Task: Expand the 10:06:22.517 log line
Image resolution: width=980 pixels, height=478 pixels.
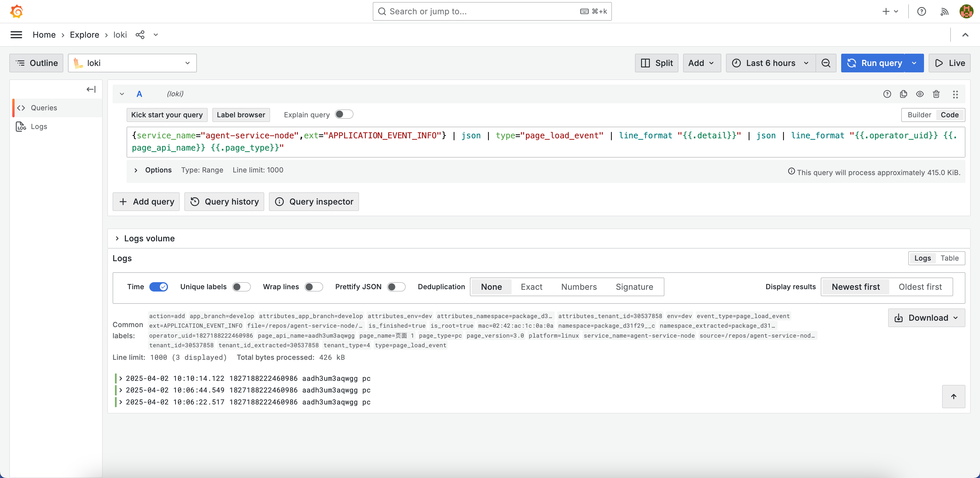Action: coord(120,402)
